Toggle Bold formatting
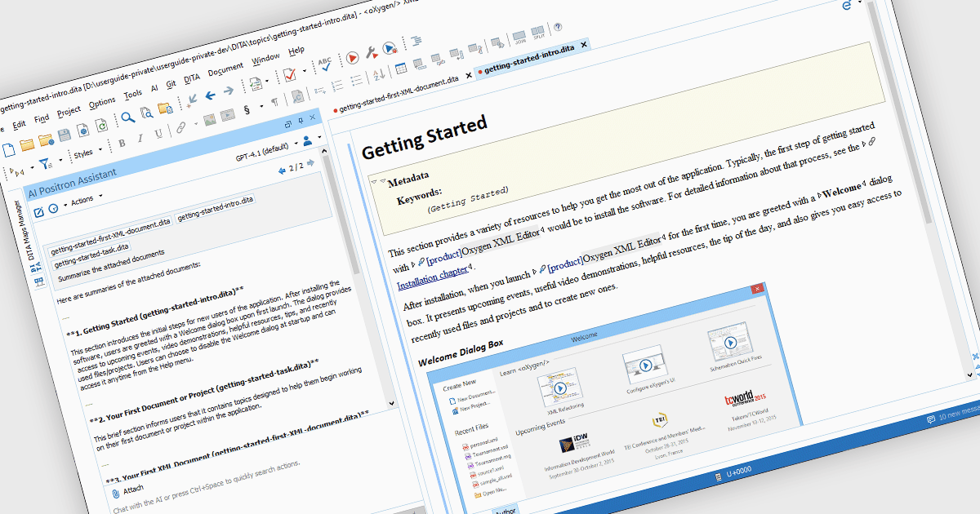The height and width of the screenshot is (514, 980). [122, 144]
